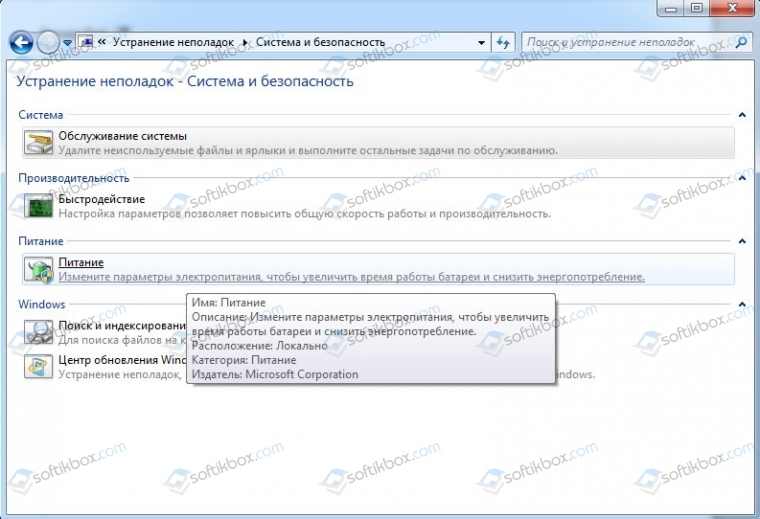Launch the «Обслуживание системы» troubleshooter link
The image size is (760, 519).
click(x=123, y=136)
